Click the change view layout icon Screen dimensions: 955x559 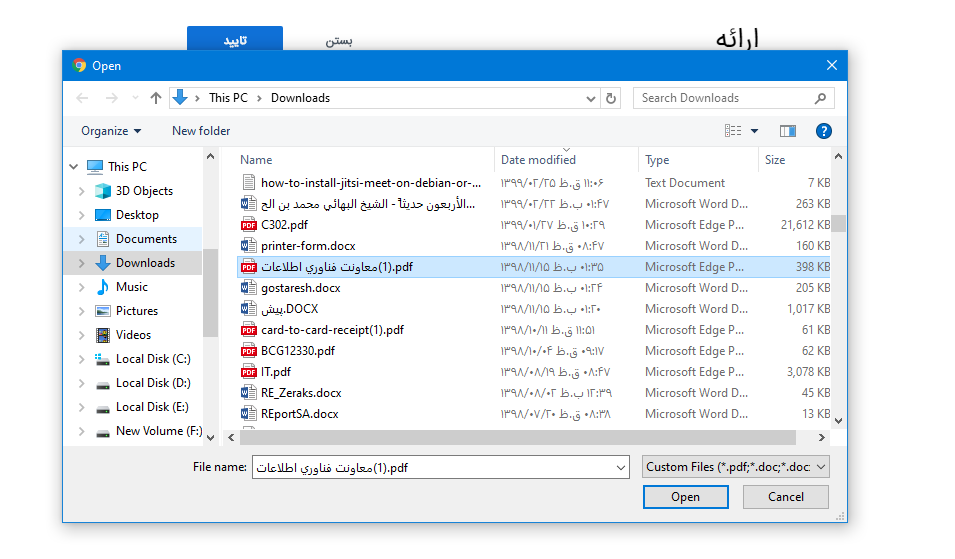click(733, 131)
